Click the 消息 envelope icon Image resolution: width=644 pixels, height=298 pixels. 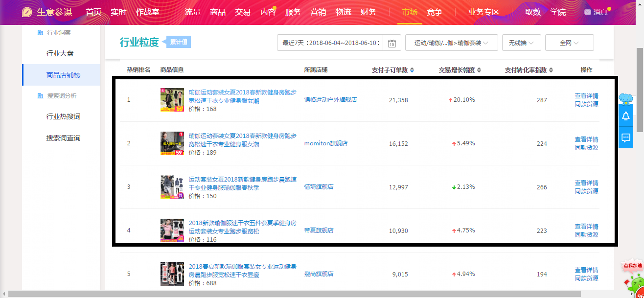pos(587,12)
